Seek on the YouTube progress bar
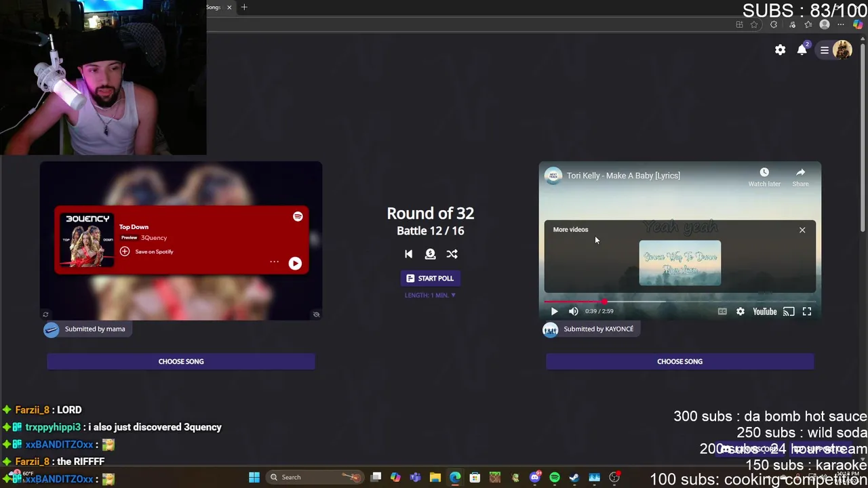 [x=679, y=302]
